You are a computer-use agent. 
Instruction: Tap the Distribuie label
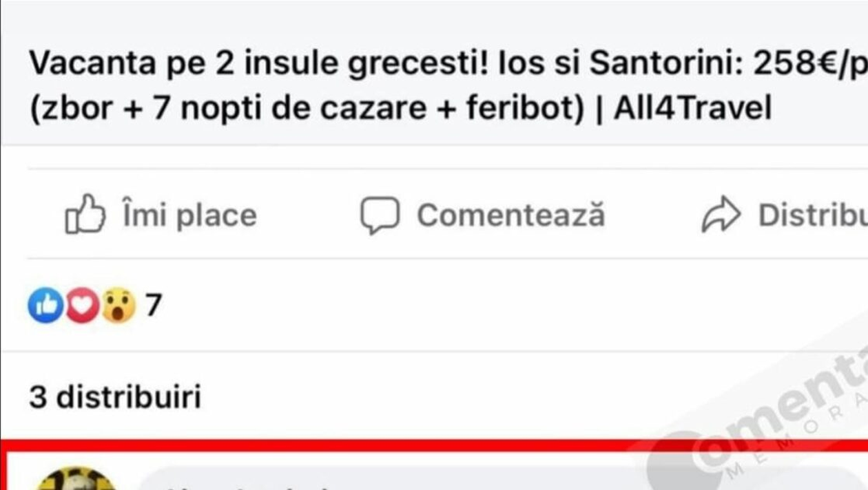point(813,215)
